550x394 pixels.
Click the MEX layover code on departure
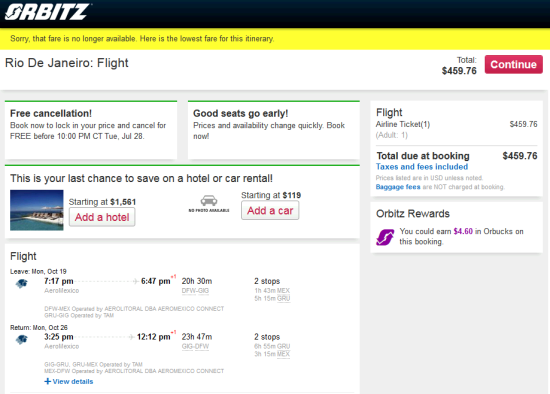tap(283, 291)
